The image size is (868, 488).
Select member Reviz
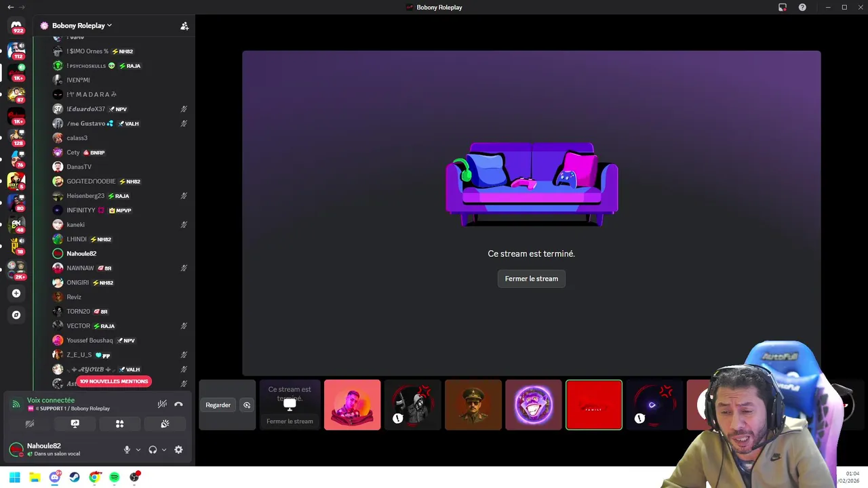(x=73, y=297)
